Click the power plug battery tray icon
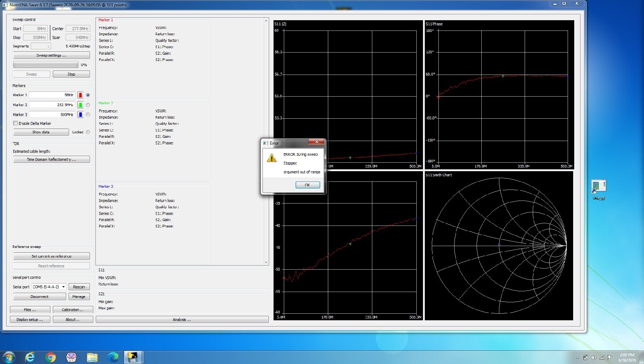 586,357
